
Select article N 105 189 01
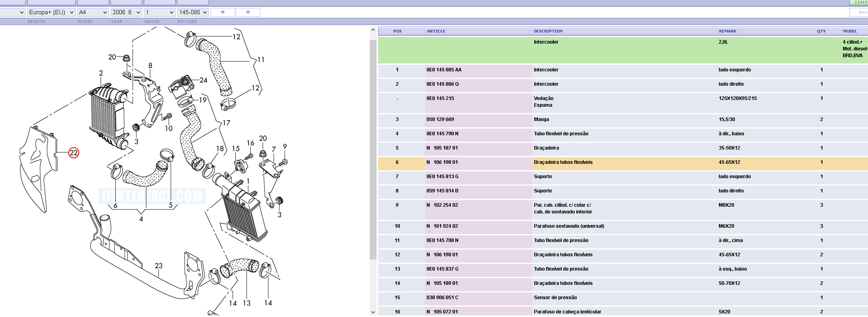tap(442, 283)
